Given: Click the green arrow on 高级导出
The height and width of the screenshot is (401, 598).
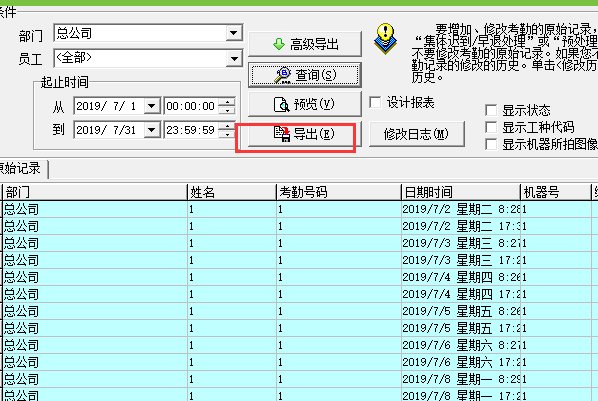Looking at the screenshot, I should pyautogui.click(x=279, y=44).
